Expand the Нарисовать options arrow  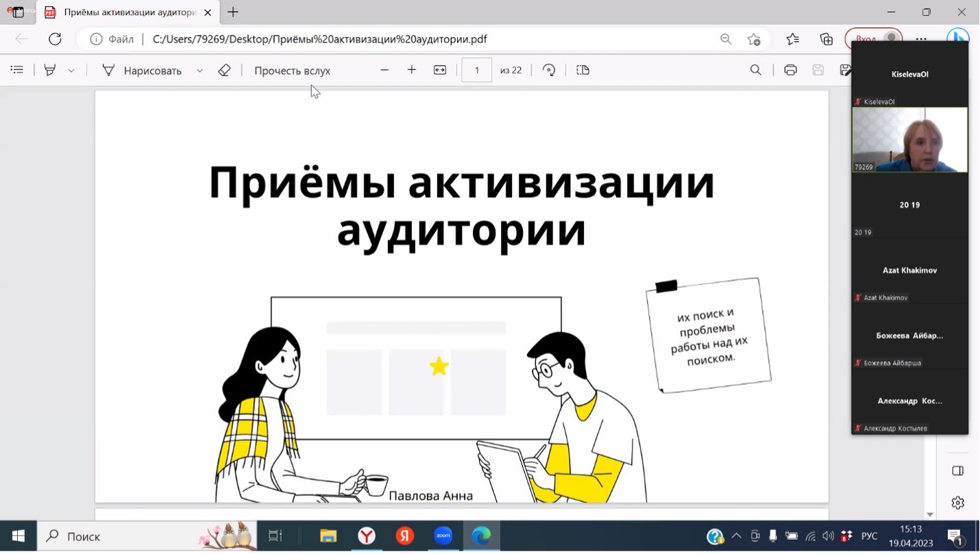(x=199, y=71)
